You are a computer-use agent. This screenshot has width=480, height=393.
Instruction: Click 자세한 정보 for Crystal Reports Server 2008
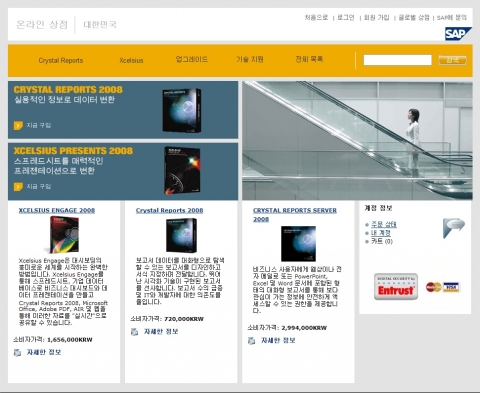(278, 341)
